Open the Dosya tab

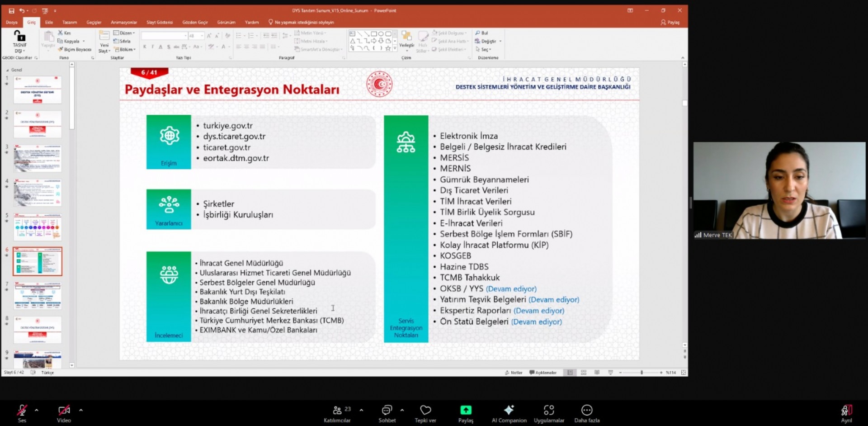12,22
